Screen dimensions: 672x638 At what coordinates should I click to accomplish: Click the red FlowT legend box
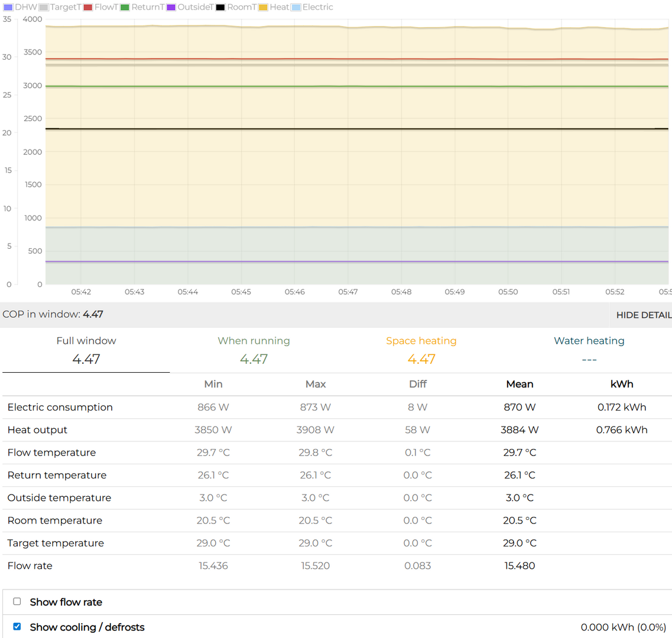point(88,8)
